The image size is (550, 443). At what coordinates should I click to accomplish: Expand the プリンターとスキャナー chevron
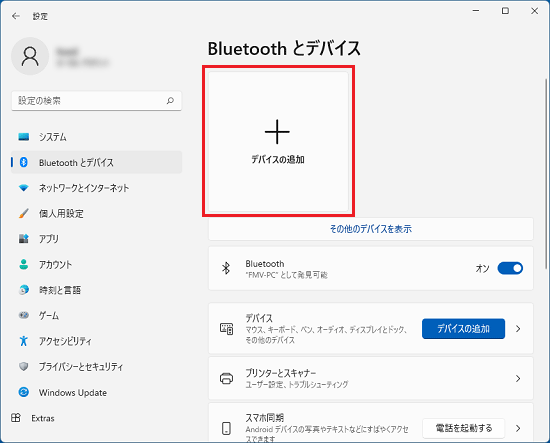point(518,378)
